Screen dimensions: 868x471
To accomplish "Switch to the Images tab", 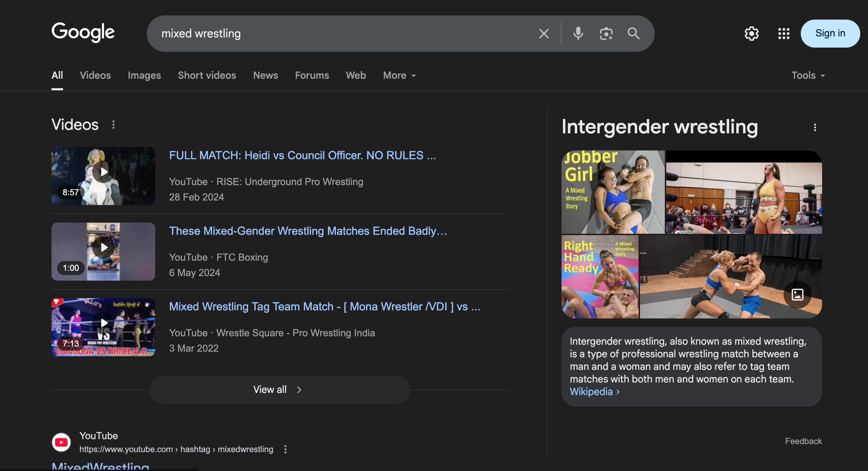I will click(144, 76).
